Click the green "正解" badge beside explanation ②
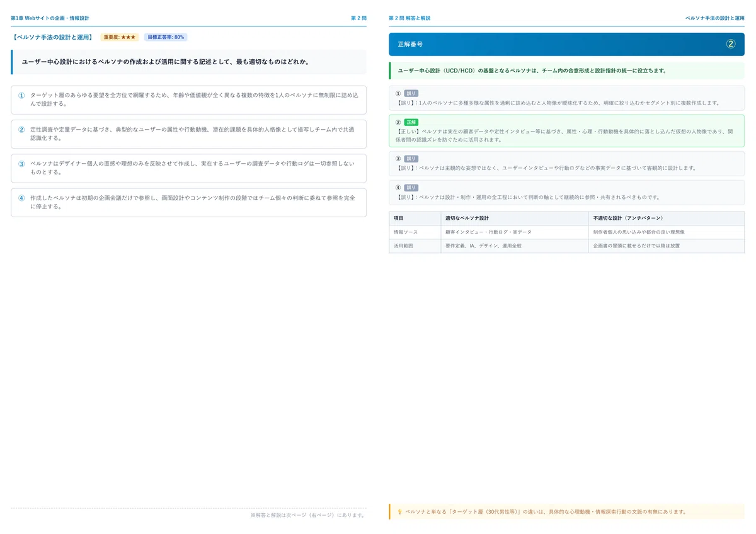 [411, 122]
